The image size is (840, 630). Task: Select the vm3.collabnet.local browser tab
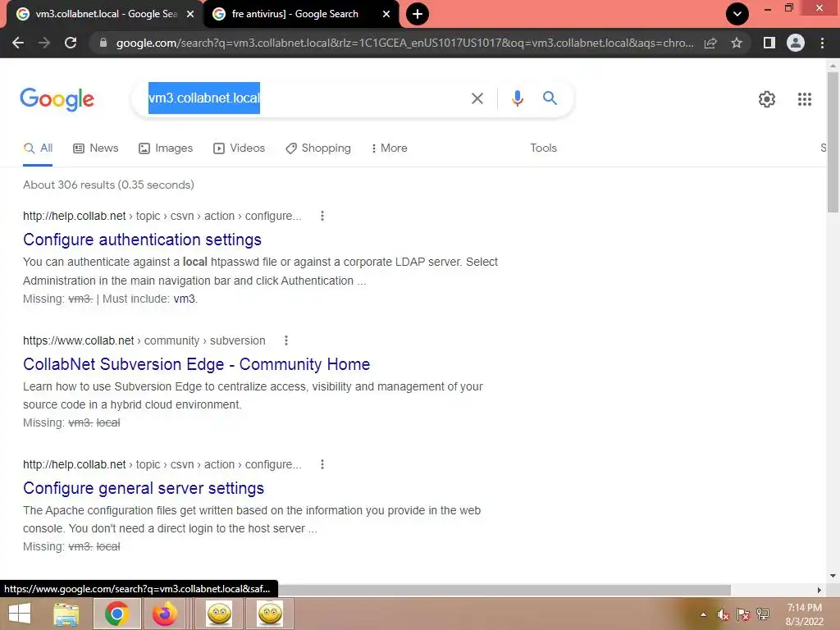pos(104,14)
